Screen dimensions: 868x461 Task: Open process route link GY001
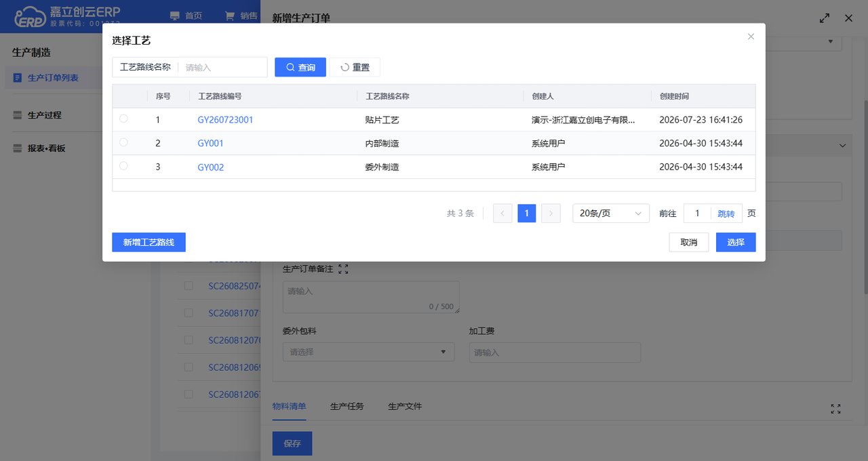210,144
